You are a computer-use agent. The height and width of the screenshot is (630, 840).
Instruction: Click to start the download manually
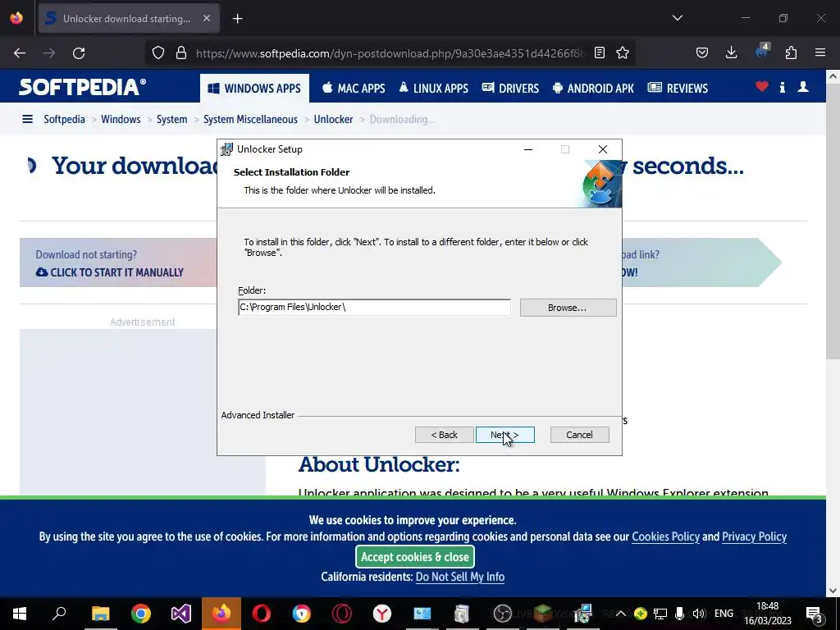coord(110,272)
